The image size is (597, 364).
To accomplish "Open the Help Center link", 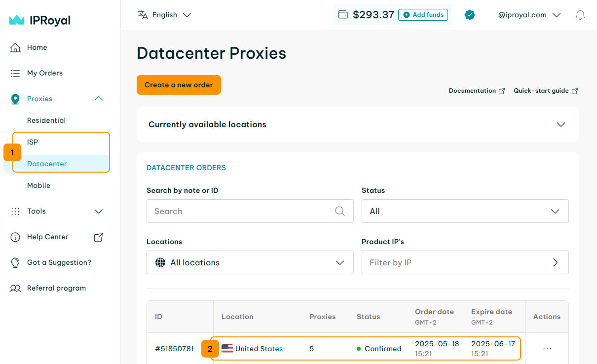I will 47,237.
